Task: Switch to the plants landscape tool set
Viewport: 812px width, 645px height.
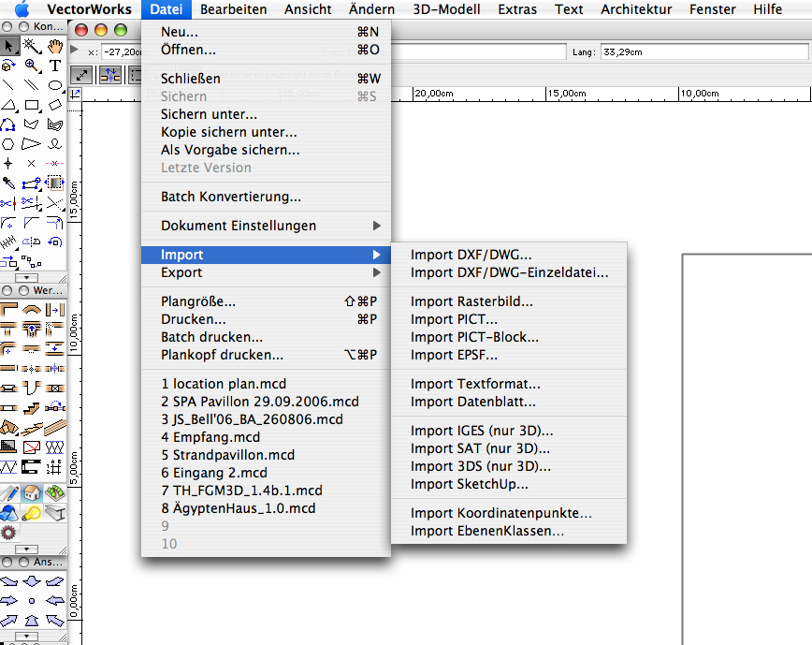Action: pos(55,492)
